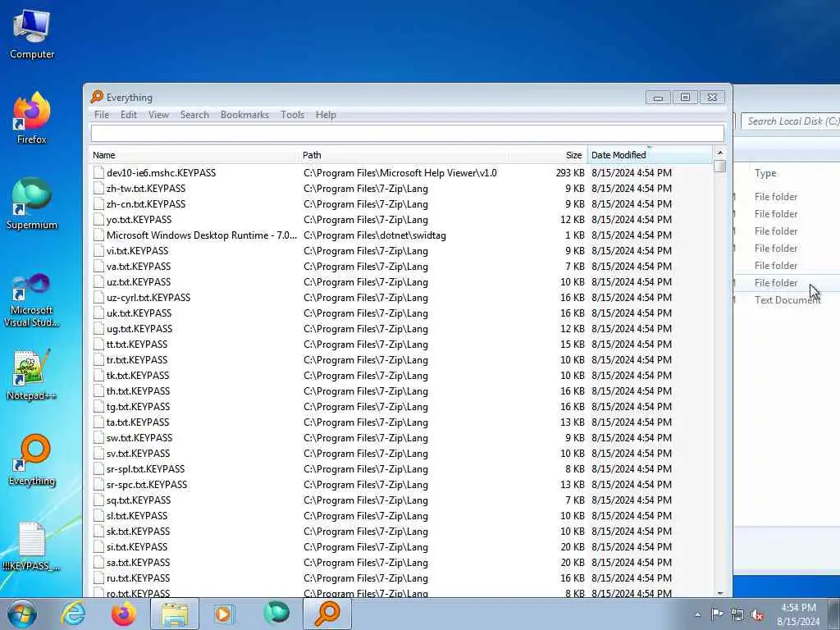Select the va.txt.KEYPASS file name
The width and height of the screenshot is (840, 630).
138,267
